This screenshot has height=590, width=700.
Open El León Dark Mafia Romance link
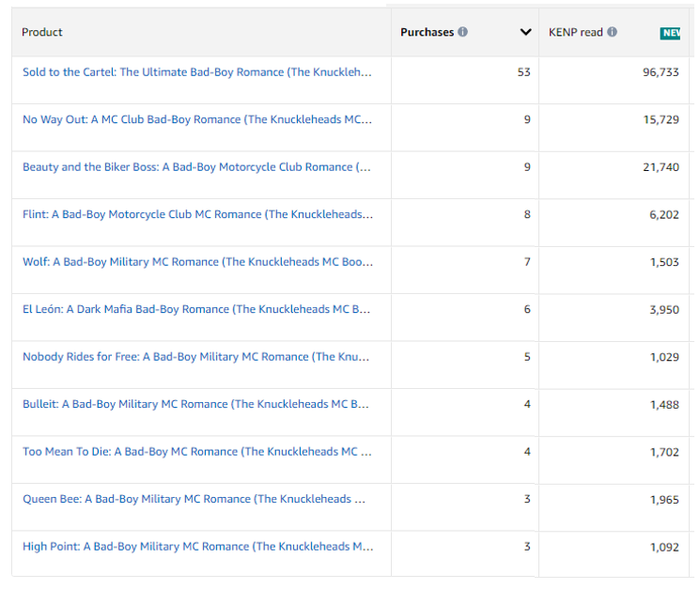pyautogui.click(x=197, y=309)
